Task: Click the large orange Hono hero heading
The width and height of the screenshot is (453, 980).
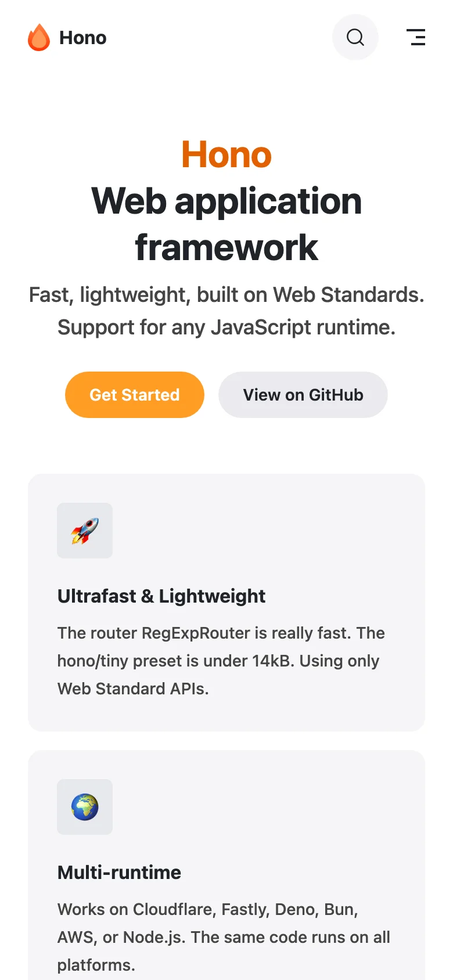Action: pos(227,154)
